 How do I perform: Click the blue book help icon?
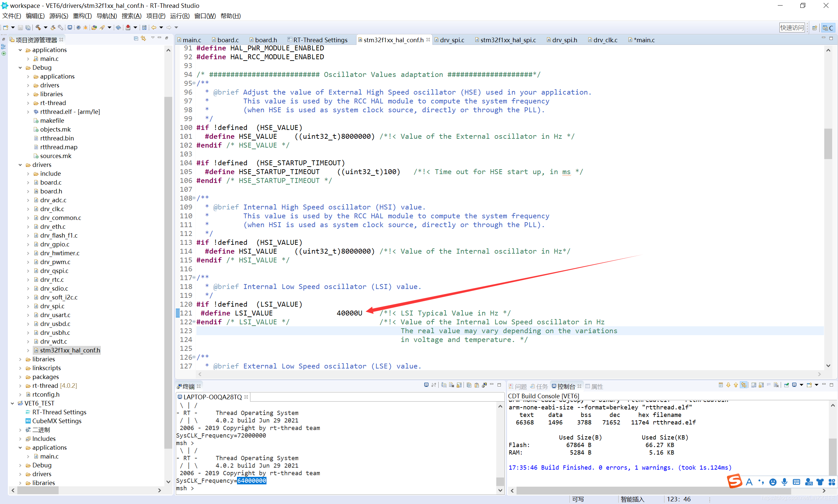[x=118, y=27]
